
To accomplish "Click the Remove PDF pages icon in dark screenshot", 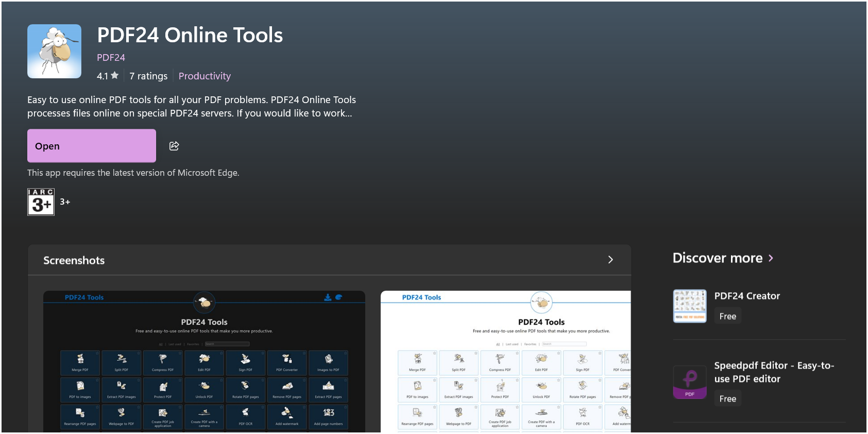I will (287, 390).
